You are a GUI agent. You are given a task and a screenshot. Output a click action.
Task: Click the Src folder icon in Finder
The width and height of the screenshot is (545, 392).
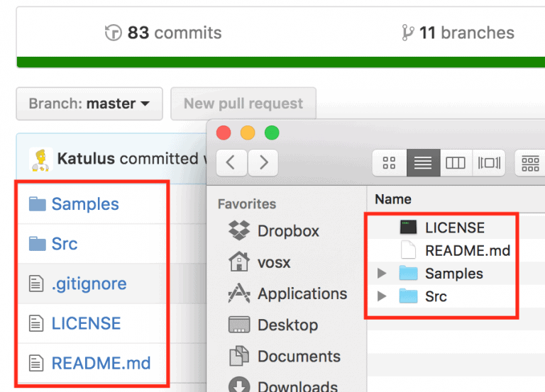pos(409,296)
